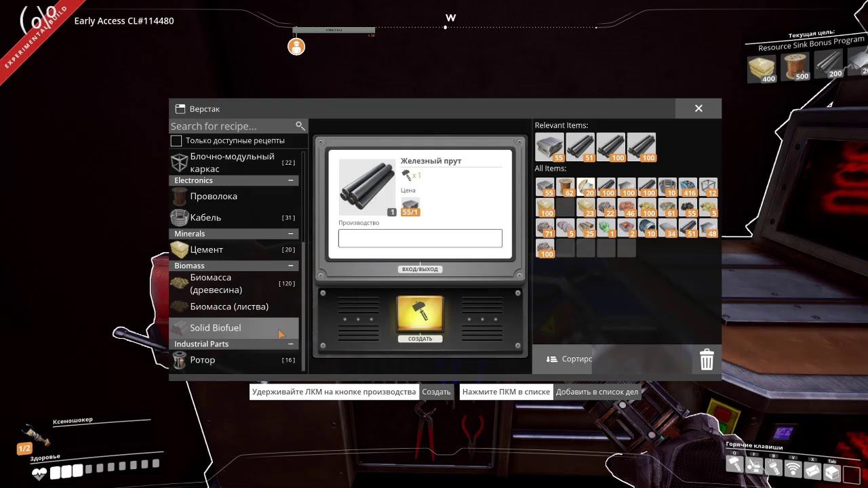Screen dimensions: 868x488
Task: Click the trash can icon in inventory
Action: click(x=707, y=359)
